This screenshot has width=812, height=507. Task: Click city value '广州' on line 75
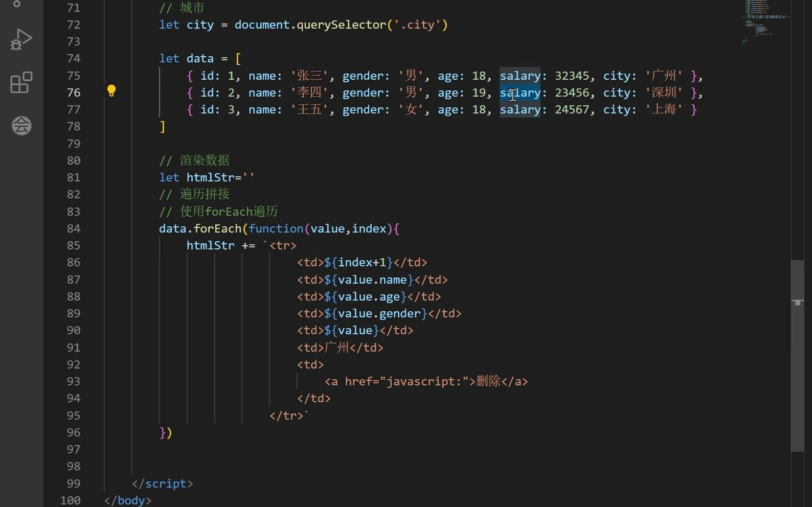(x=664, y=76)
